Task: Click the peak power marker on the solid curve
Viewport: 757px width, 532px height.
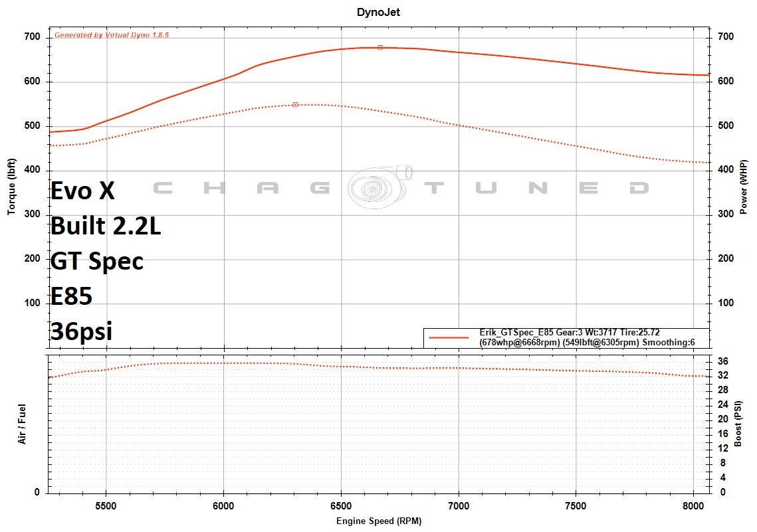Action: click(x=380, y=48)
